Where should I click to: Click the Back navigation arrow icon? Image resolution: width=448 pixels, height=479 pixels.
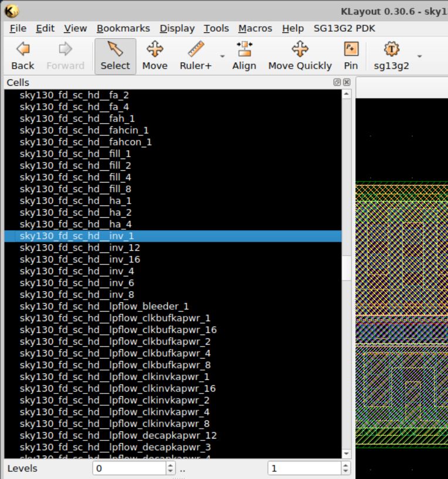[x=22, y=49]
